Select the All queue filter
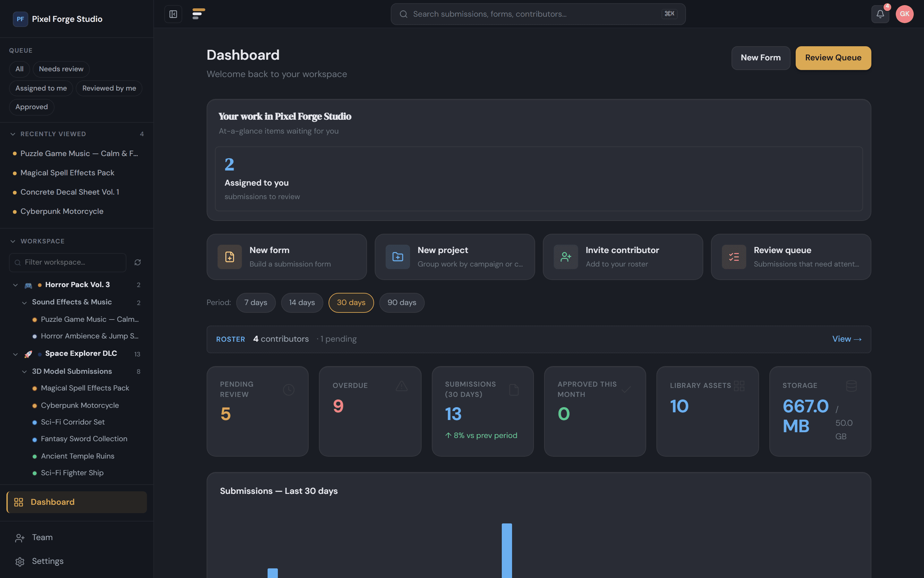 pyautogui.click(x=20, y=69)
